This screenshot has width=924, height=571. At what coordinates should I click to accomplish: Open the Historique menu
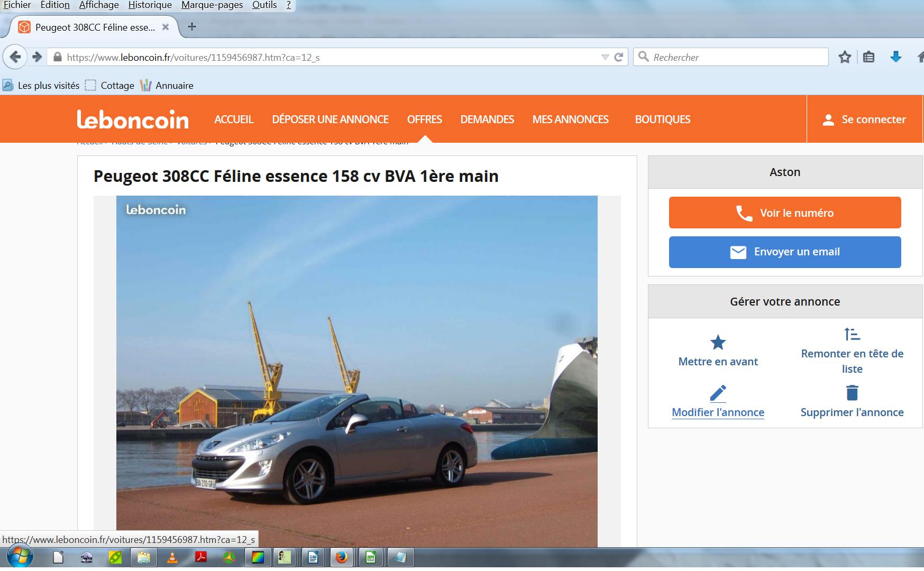tap(150, 5)
